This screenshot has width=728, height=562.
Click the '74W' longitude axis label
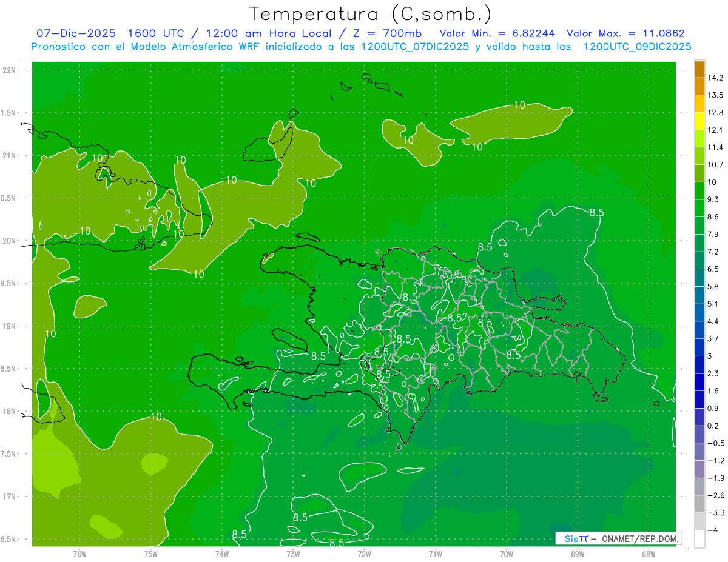222,554
